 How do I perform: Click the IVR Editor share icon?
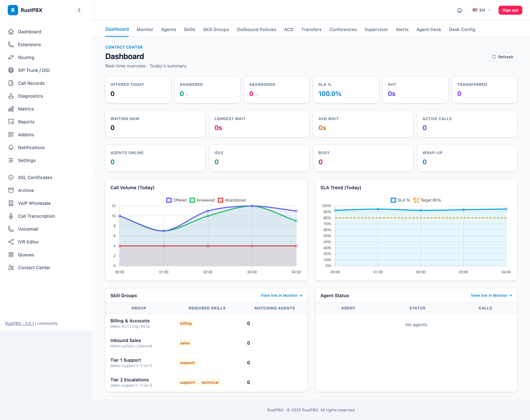[11, 242]
